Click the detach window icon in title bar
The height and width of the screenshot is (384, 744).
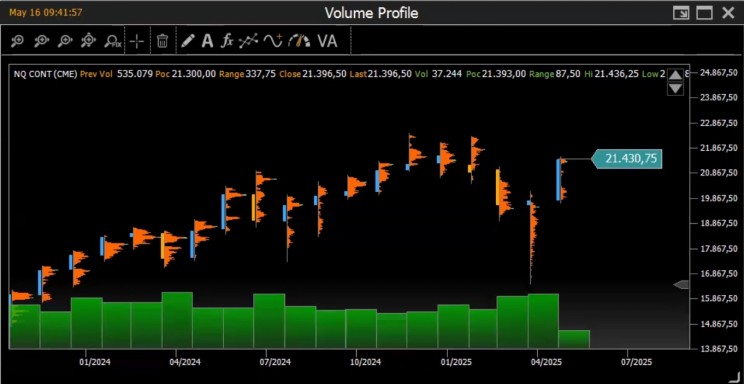pos(681,13)
